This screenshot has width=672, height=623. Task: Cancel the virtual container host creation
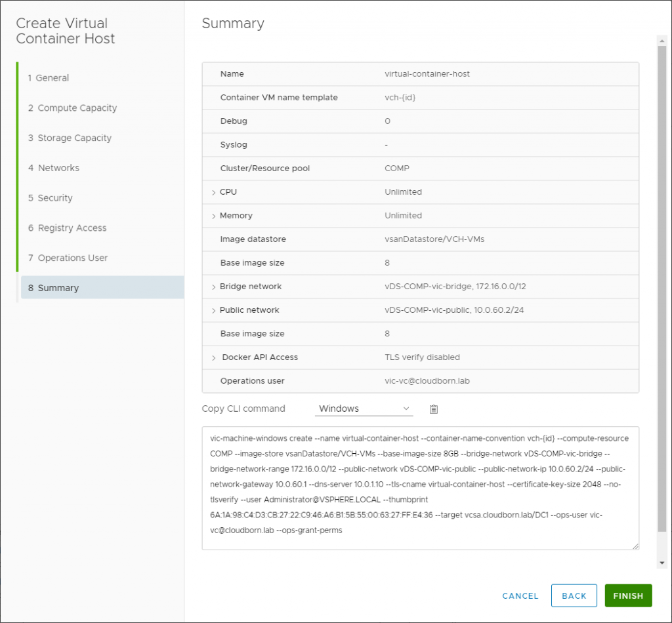[520, 595]
